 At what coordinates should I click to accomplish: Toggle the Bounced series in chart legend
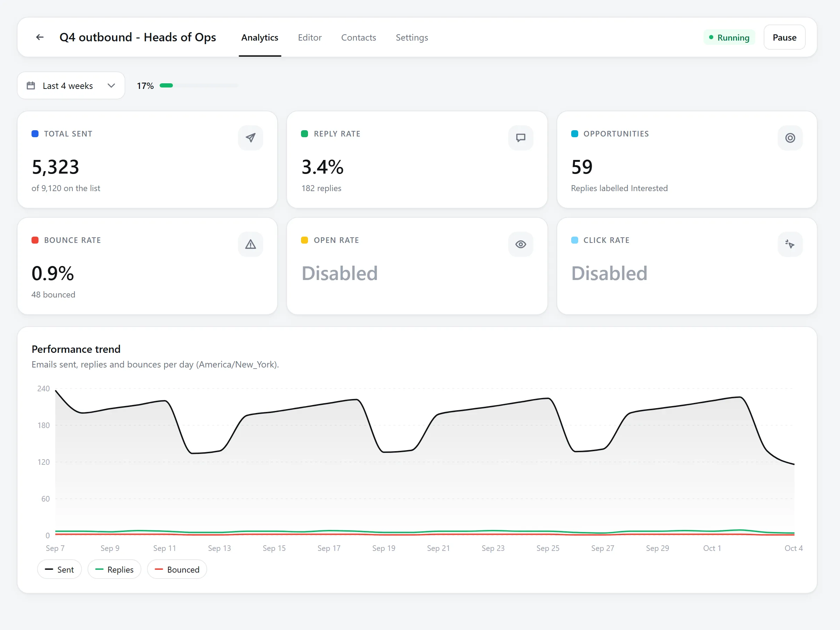click(x=177, y=569)
